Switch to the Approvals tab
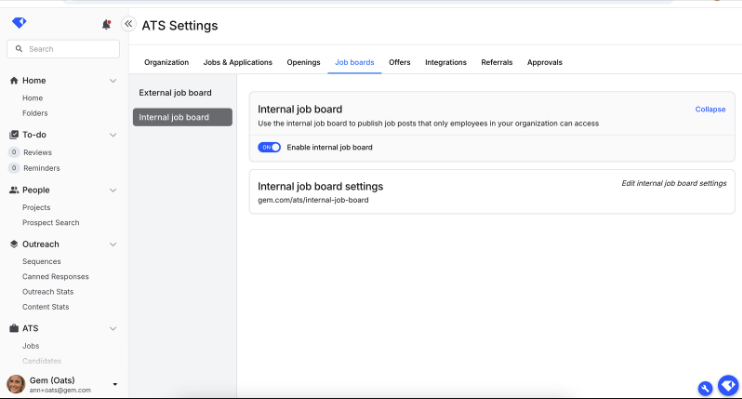 (x=545, y=62)
